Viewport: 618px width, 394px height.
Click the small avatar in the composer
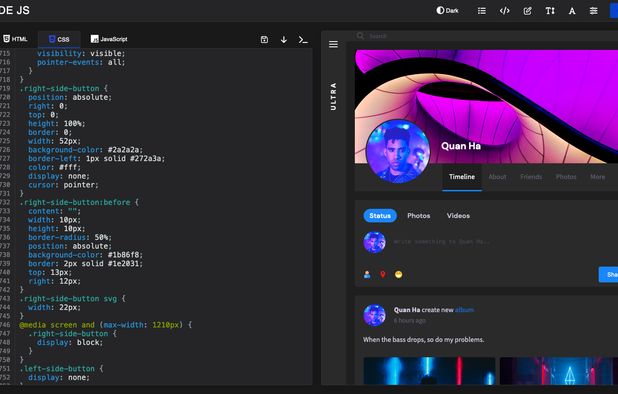[374, 242]
